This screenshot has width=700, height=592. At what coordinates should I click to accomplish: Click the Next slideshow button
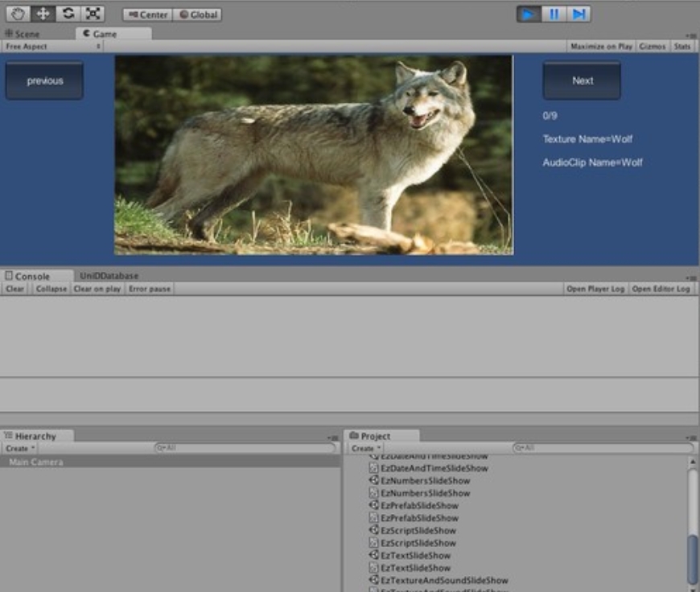coord(582,80)
